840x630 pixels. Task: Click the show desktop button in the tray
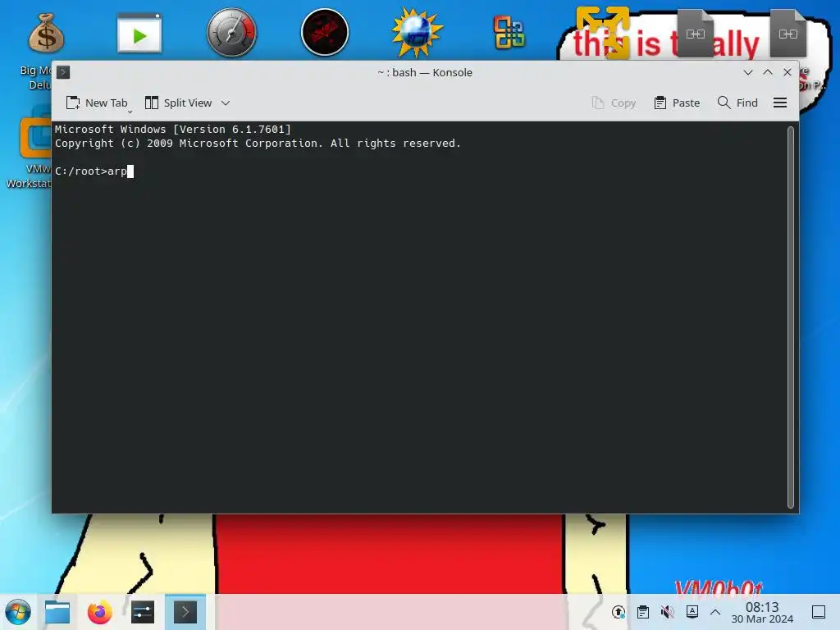[x=819, y=612]
